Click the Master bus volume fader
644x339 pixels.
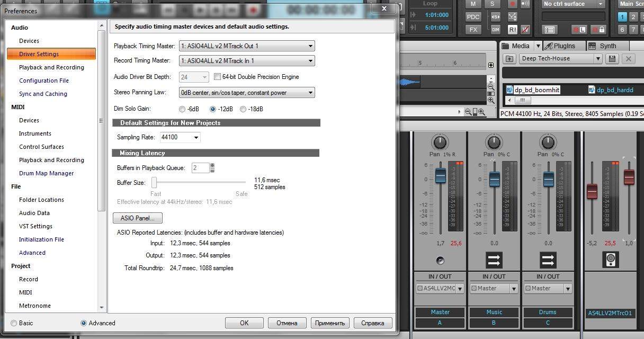coord(441,176)
